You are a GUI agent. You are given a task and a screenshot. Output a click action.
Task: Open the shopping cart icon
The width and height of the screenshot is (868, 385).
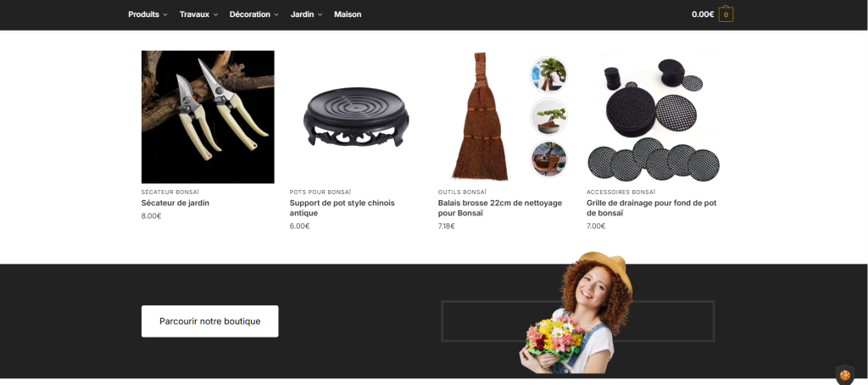[726, 14]
